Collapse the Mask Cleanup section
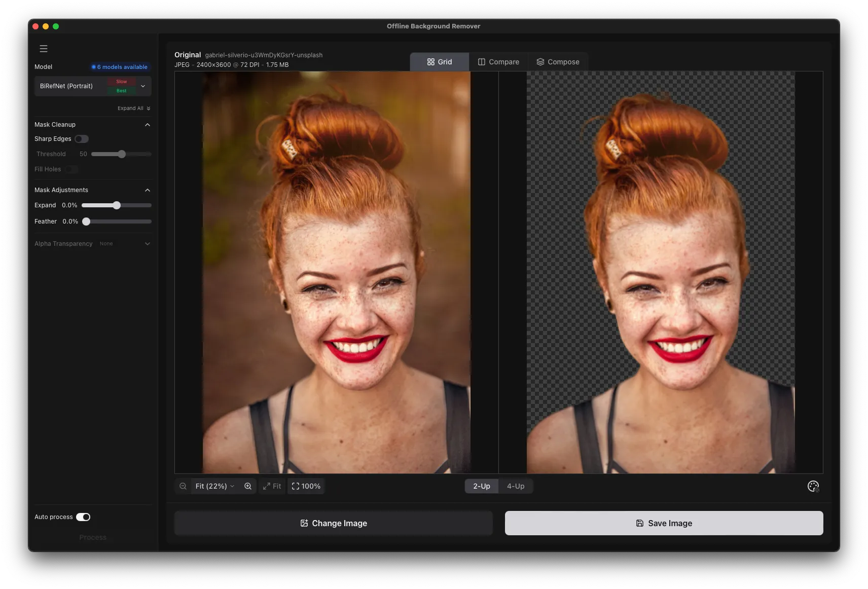868x589 pixels. coord(147,125)
